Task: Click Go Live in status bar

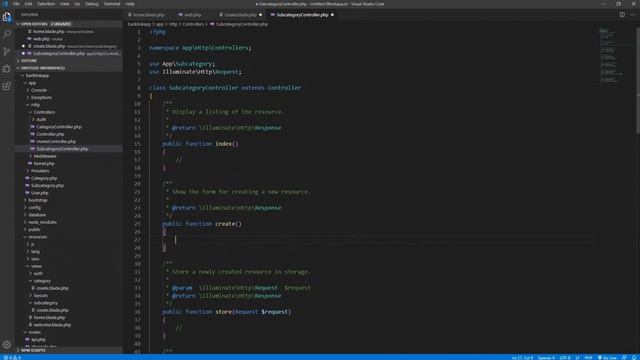Action: tap(607, 358)
